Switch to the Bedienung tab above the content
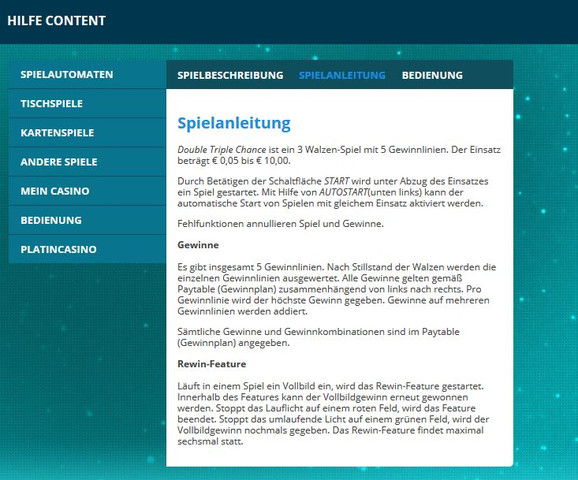This screenshot has height=480, width=578. [x=432, y=75]
